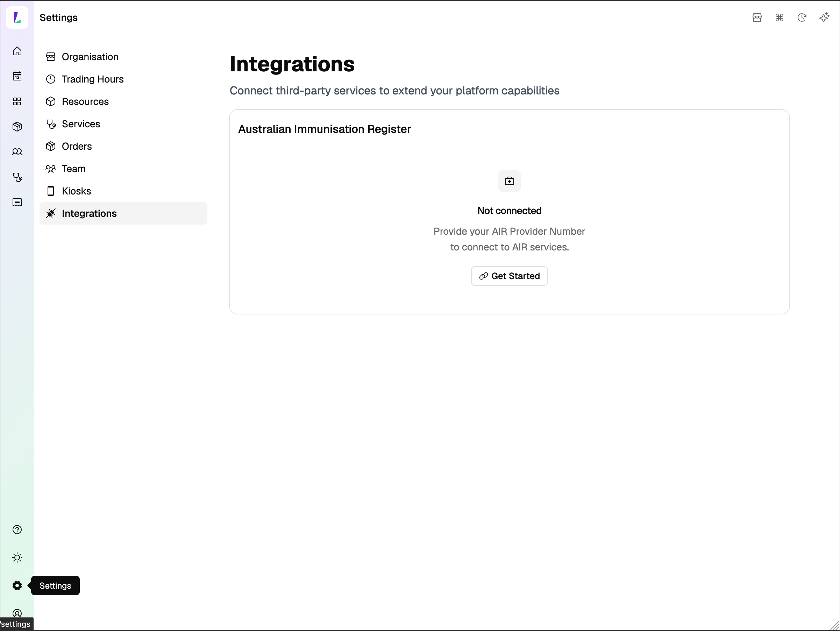Screen dimensions: 840x631
Task: Click the Integrations page heading
Action: pyautogui.click(x=292, y=64)
